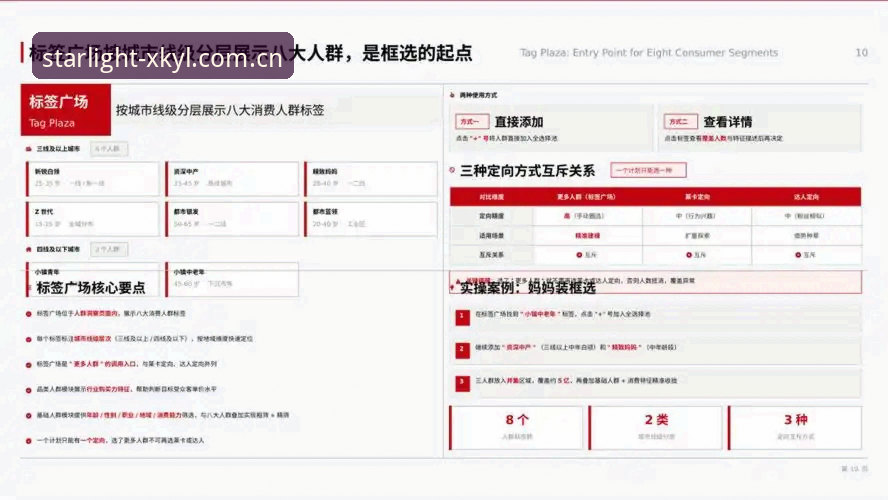Click the icon beside 两种使用方式

click(x=452, y=95)
